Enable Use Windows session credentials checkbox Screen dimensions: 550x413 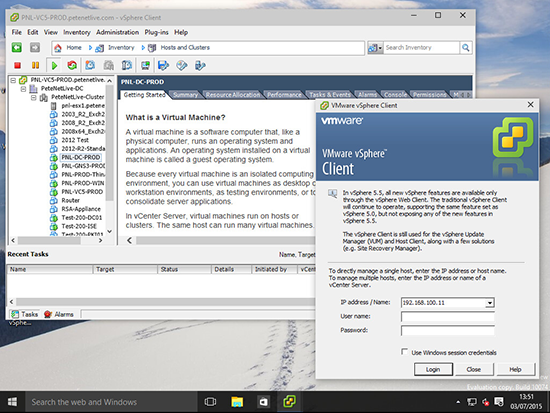click(404, 352)
